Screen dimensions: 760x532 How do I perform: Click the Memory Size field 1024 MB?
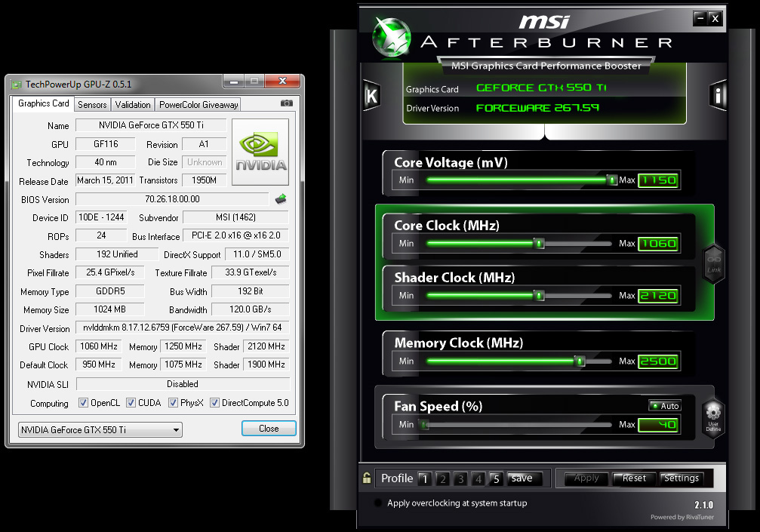point(110,309)
